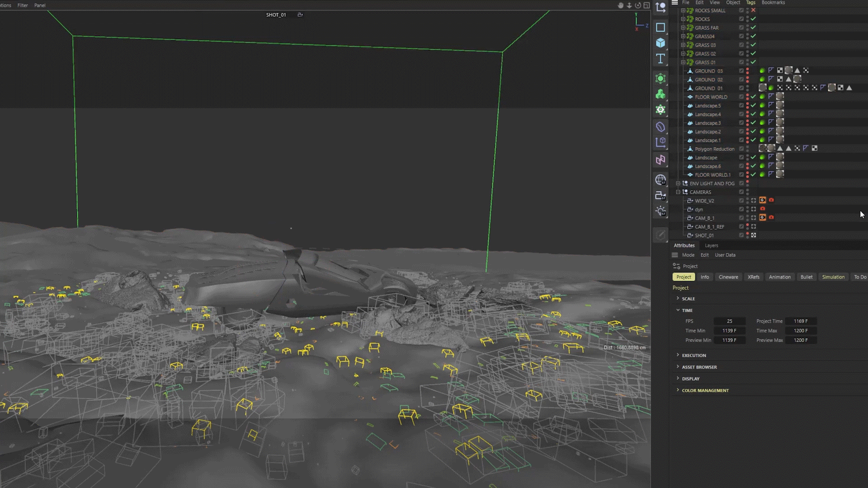Open the Cloner MoGraph tool
Viewport: 868px width, 488px height.
660,94
